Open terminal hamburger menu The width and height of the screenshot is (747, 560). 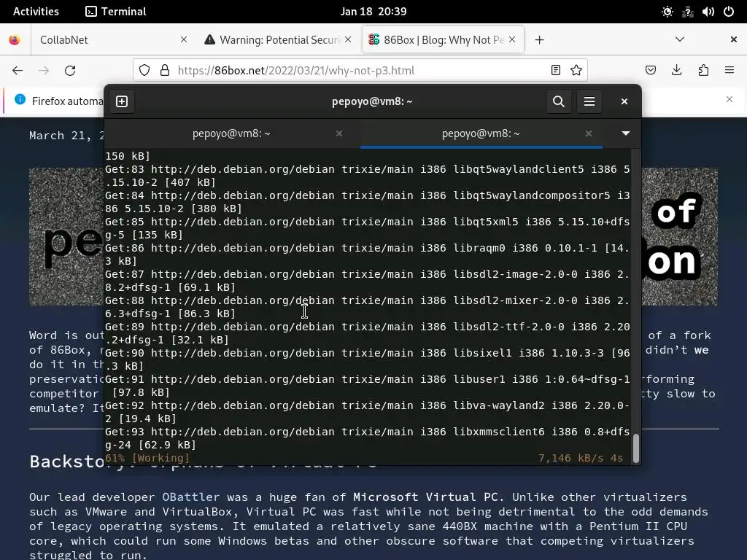click(589, 101)
